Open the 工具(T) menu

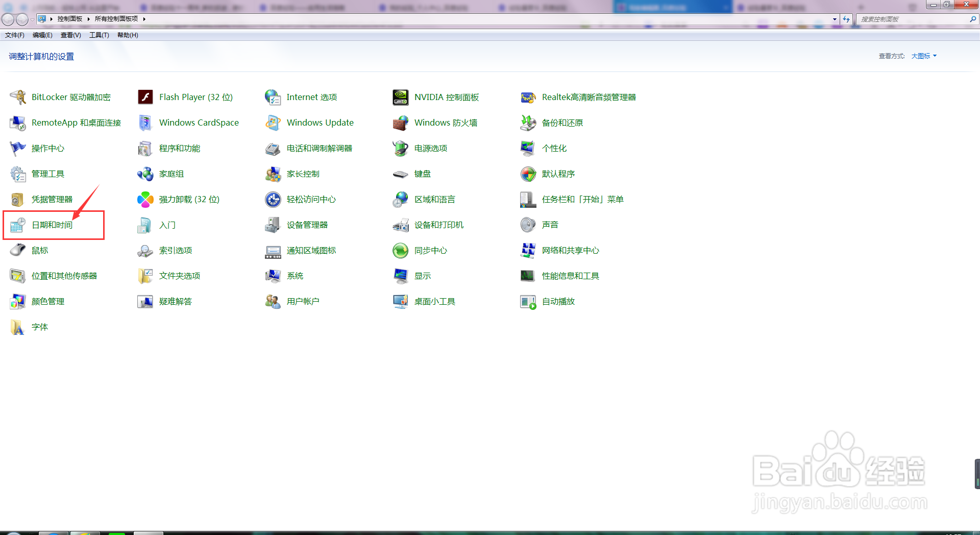99,35
